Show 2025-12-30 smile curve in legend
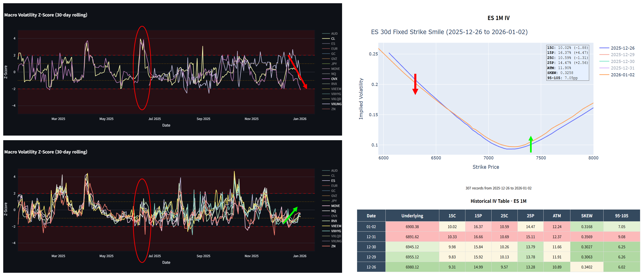The width and height of the screenshot is (644, 276). click(617, 61)
